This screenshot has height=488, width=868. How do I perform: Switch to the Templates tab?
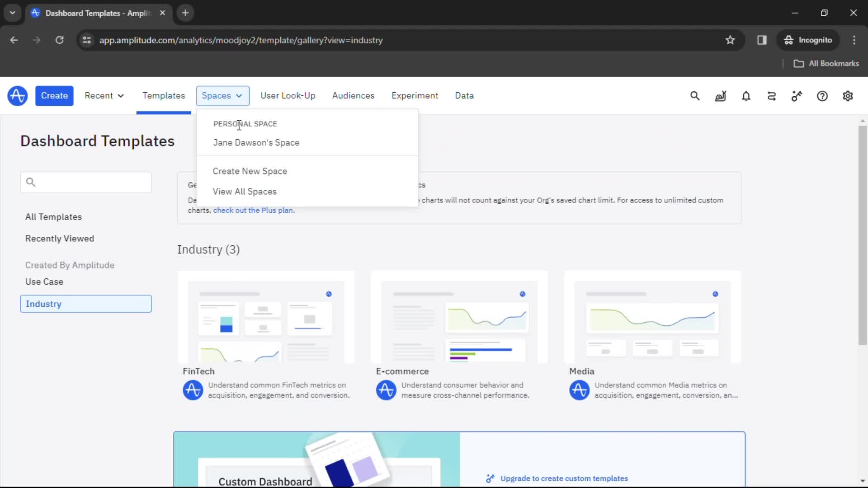click(164, 96)
